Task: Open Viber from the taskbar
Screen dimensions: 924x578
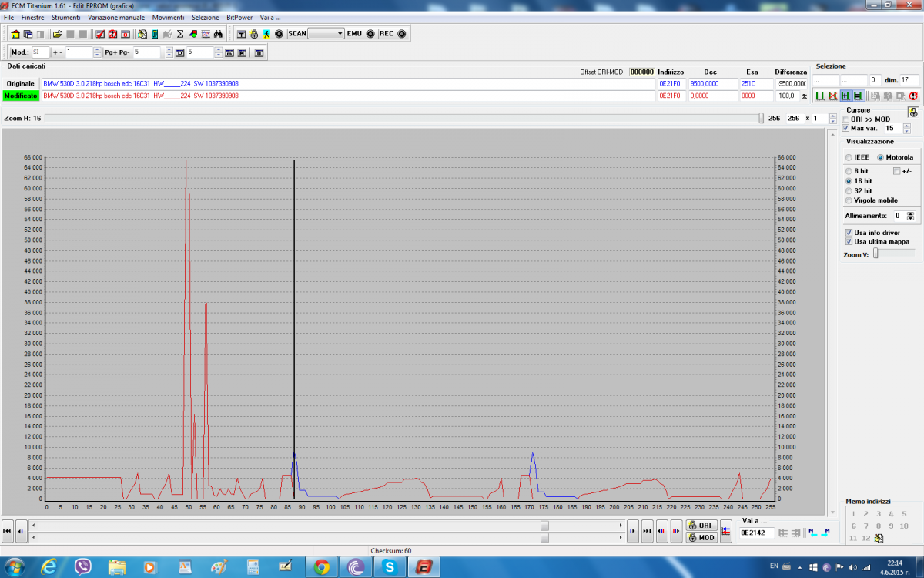Action: point(83,566)
